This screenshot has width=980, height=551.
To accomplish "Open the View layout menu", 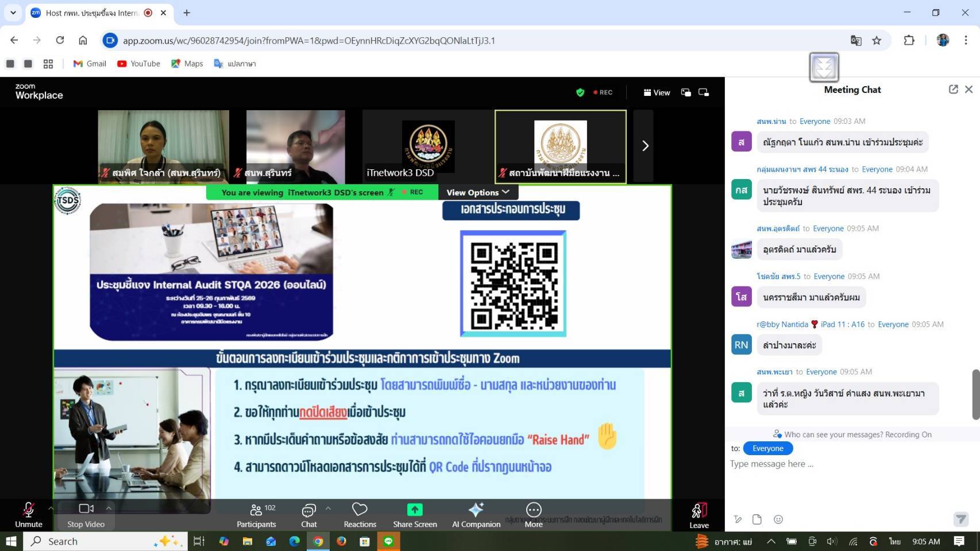I will click(x=657, y=92).
